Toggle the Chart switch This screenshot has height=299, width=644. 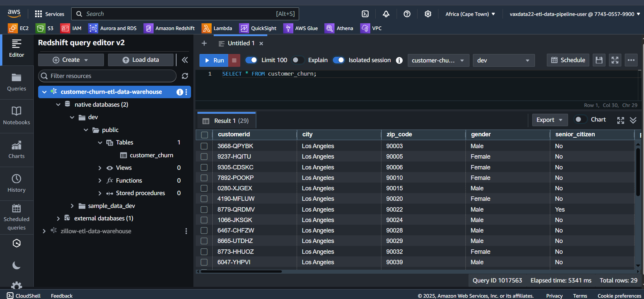pyautogui.click(x=581, y=119)
